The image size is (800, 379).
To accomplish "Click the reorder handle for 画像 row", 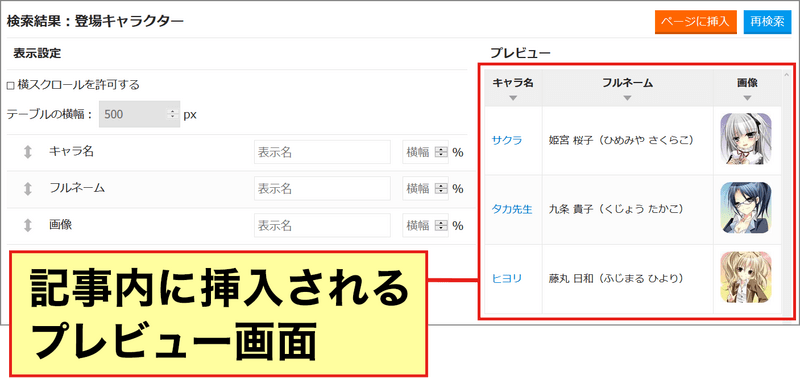I will pyautogui.click(x=28, y=225).
